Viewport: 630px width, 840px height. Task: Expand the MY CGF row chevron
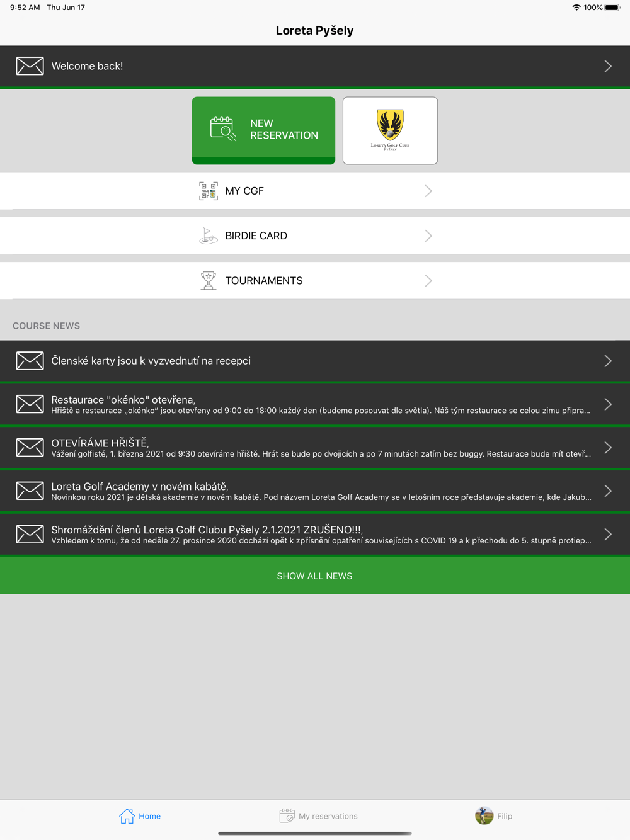(428, 191)
